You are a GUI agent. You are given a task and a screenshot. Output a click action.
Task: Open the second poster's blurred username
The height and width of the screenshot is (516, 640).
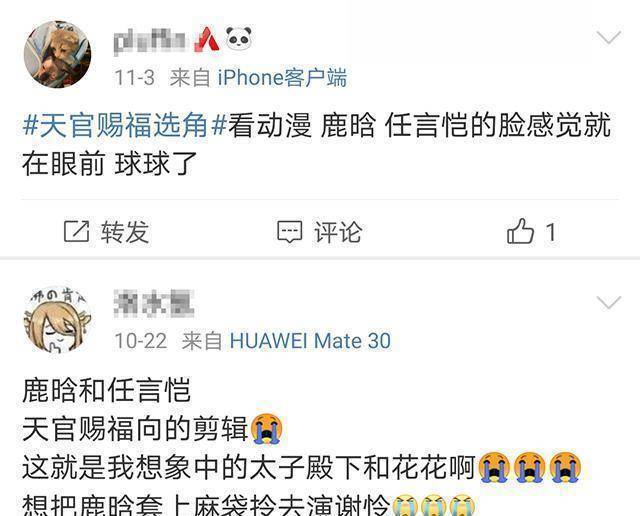tap(154, 303)
